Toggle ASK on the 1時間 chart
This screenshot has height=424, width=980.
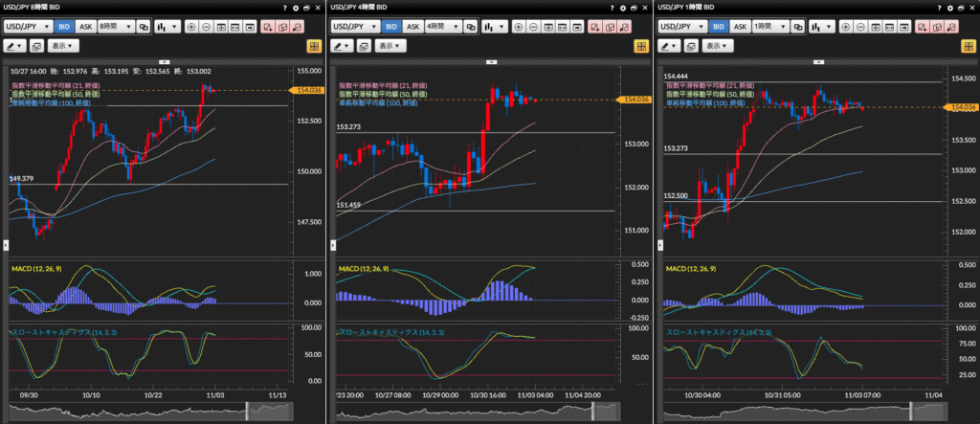pyautogui.click(x=739, y=27)
